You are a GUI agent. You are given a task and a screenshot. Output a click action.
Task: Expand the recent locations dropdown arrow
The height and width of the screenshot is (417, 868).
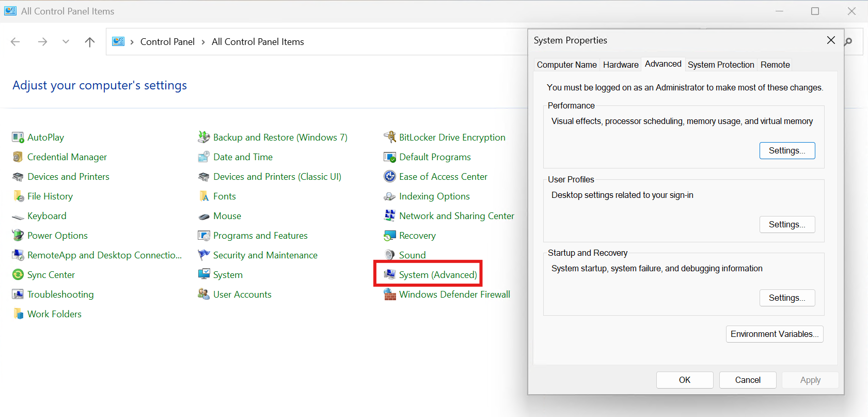66,42
